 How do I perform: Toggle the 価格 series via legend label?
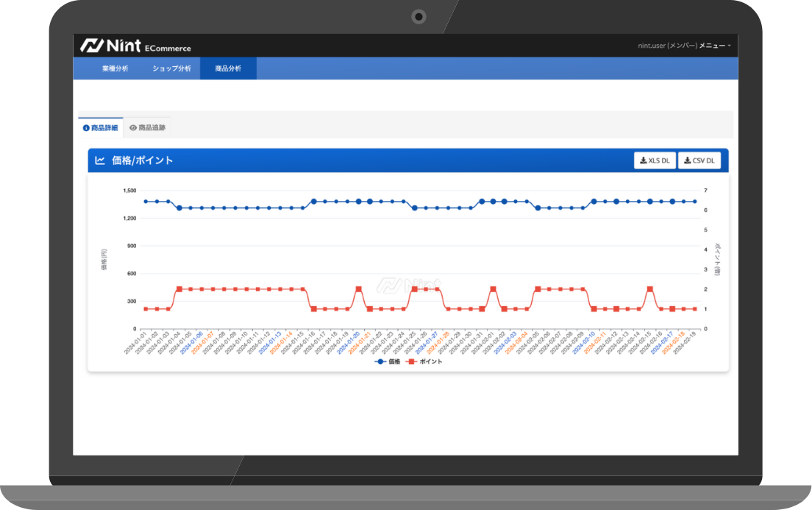tap(394, 362)
